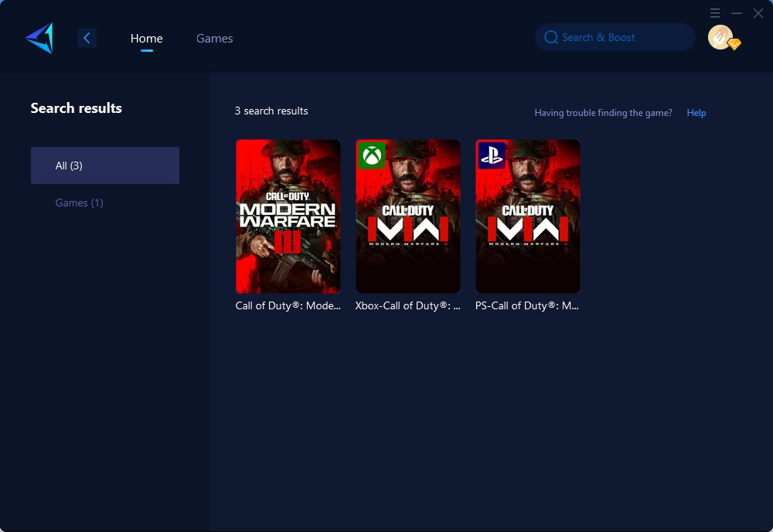Click the magnifier icon in search bar
Image resolution: width=773 pixels, height=532 pixels.
(x=550, y=37)
